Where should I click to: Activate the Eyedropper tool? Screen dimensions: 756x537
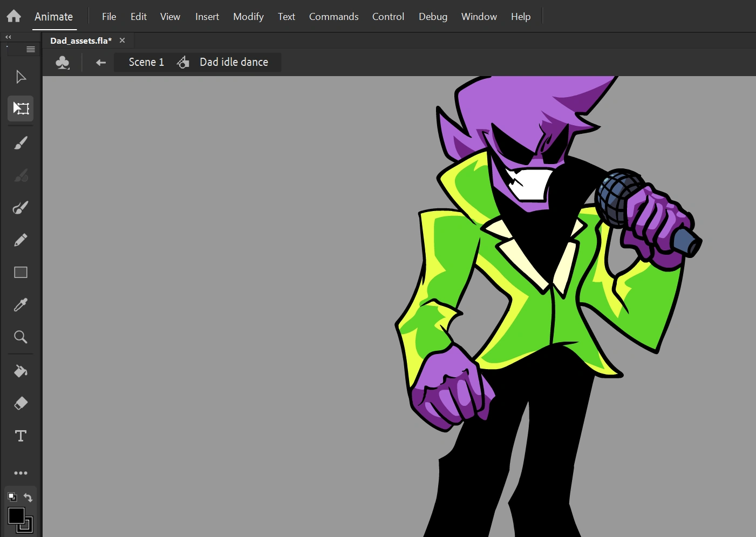pyautogui.click(x=21, y=305)
